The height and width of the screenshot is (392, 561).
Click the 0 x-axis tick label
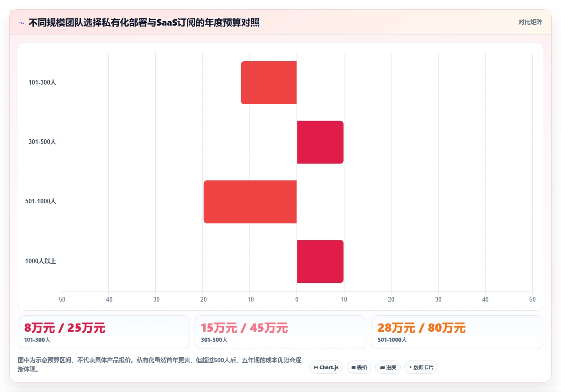(297, 300)
